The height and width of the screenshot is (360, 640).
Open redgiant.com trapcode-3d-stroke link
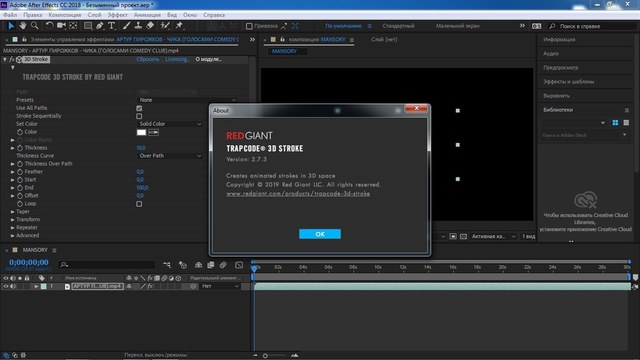[x=298, y=193]
